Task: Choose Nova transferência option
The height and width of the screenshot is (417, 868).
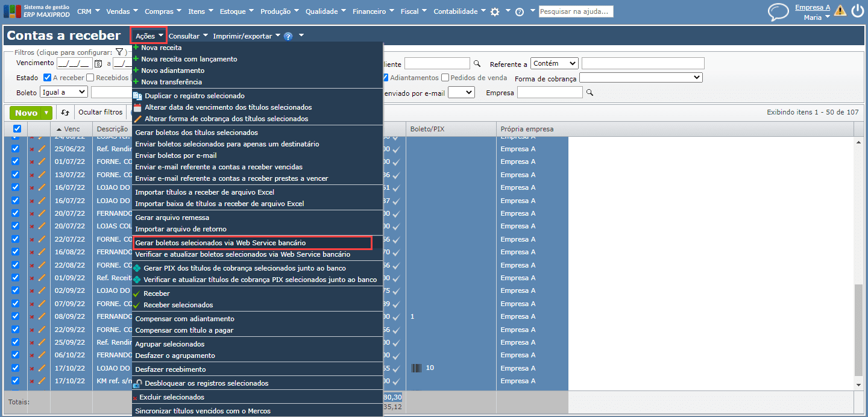Action: click(x=171, y=82)
